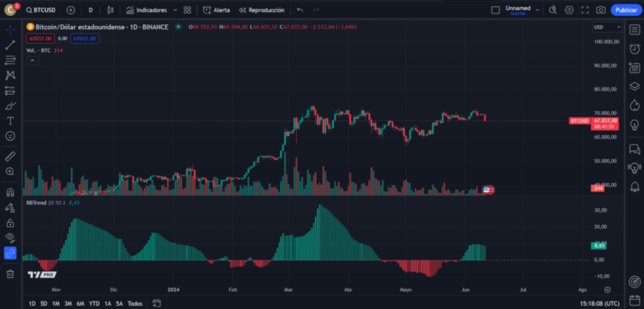644x309 pixels.
Task: Open the alerts clock panel
Action: click(635, 49)
